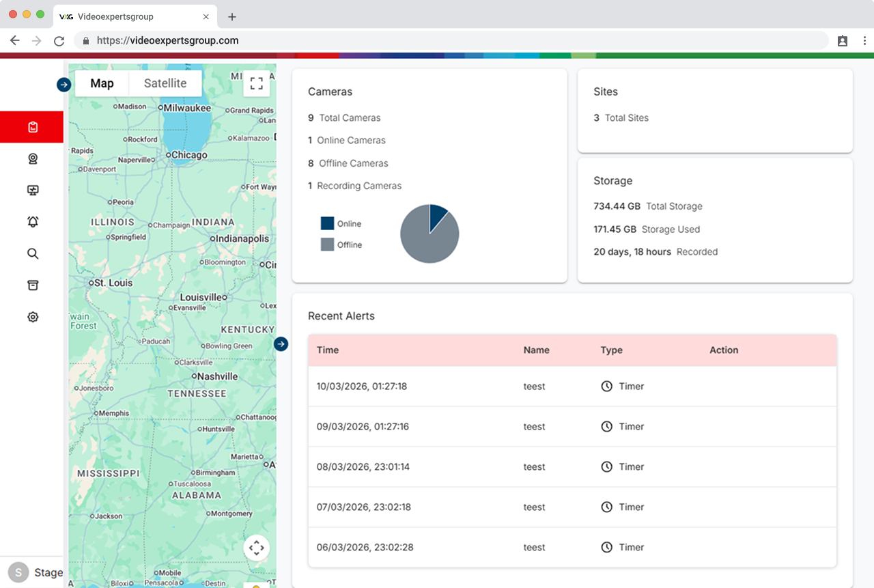This screenshot has height=588, width=874.
Task: Open the dashboard clipboard icon in sidebar
Action: pos(32,127)
